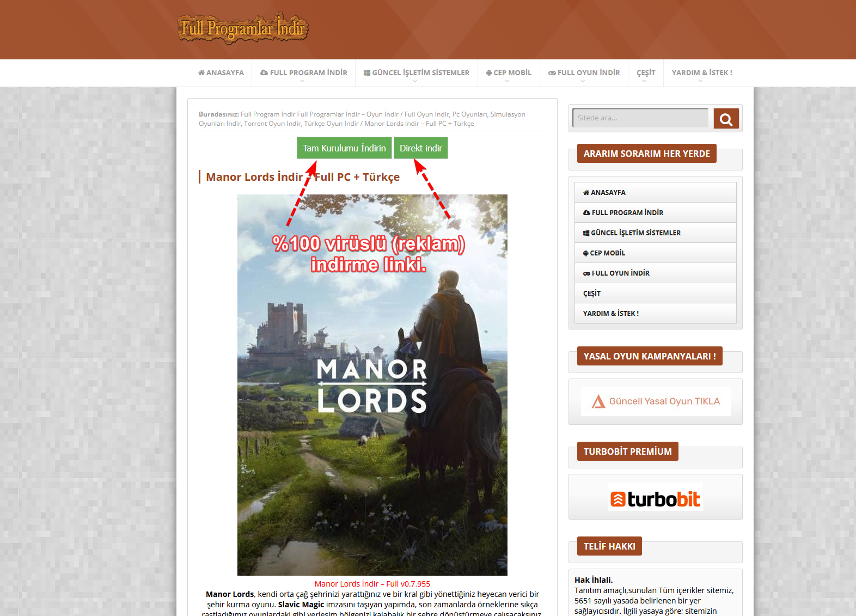Image resolution: width=856 pixels, height=616 pixels.
Task: Click the green Direkt indir button
Action: [x=421, y=148]
